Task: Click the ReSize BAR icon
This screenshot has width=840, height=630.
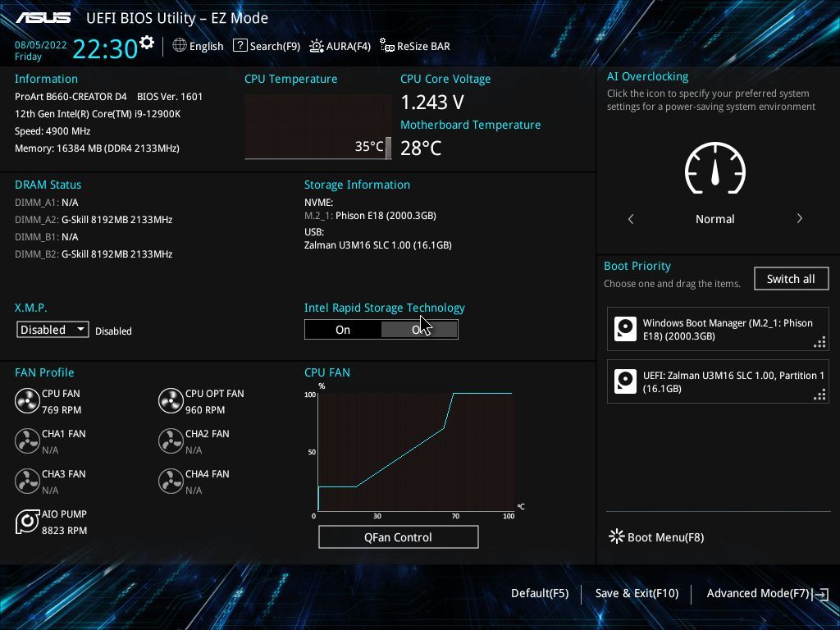Action: [387, 46]
